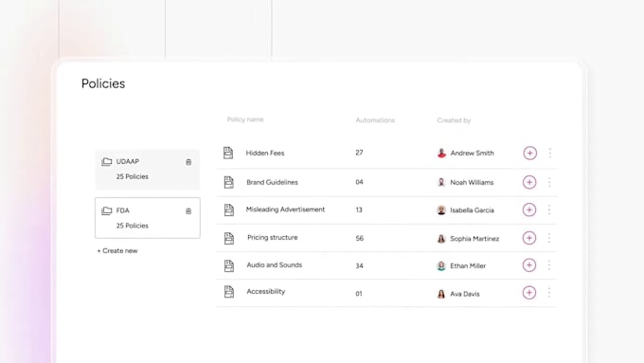Click the Create new link
Image resolution: width=644 pixels, height=363 pixels.
pos(117,251)
